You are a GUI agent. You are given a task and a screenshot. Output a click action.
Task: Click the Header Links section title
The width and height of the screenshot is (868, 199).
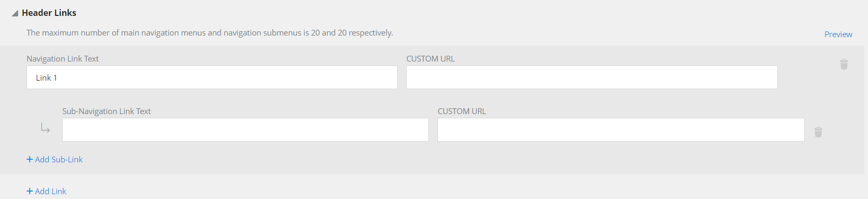point(49,13)
